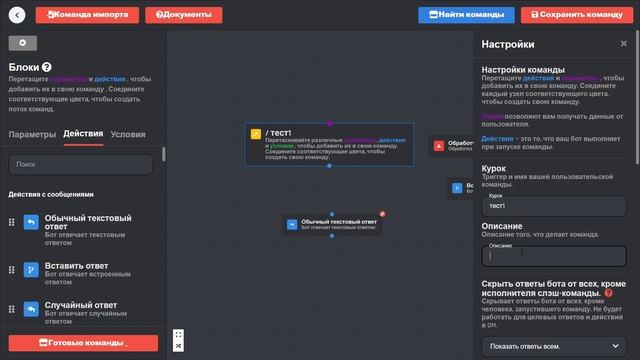This screenshot has width=640, height=360.
Task: Click red delete badge on canvas text reply node
Action: point(382,214)
